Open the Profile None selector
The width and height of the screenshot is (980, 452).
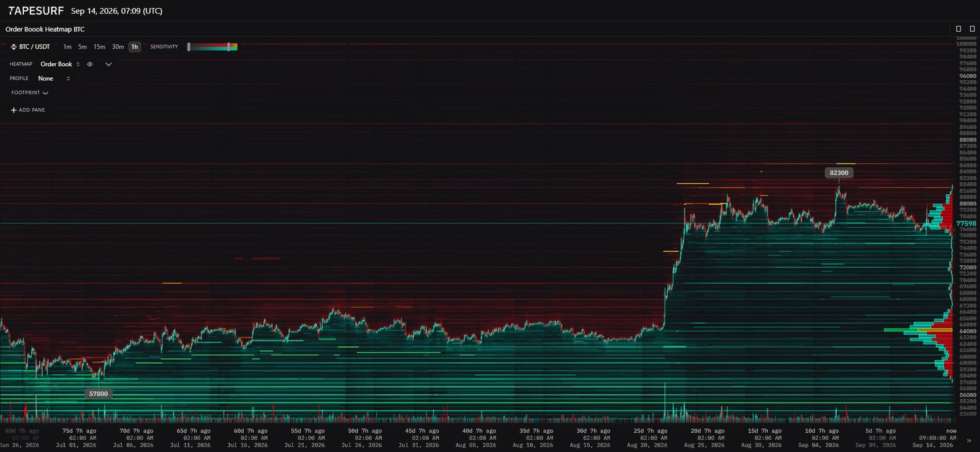click(x=54, y=78)
